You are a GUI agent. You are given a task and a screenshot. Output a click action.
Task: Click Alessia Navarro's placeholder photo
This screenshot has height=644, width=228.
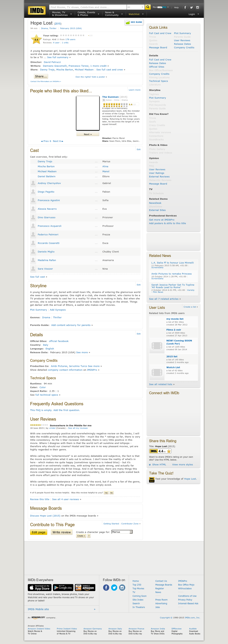click(33, 209)
